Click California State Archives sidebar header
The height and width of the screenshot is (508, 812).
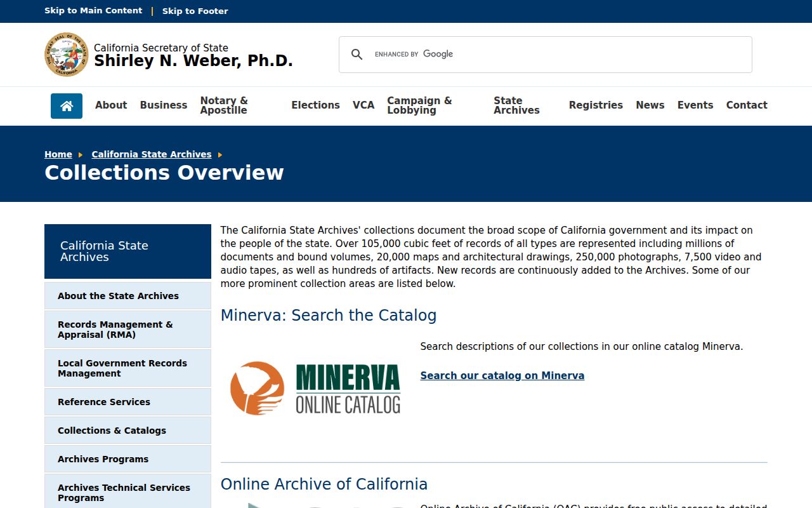(x=128, y=251)
